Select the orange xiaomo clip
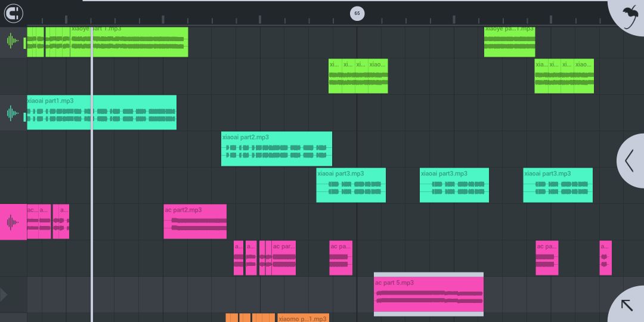This screenshot has height=322, width=644. click(303, 318)
